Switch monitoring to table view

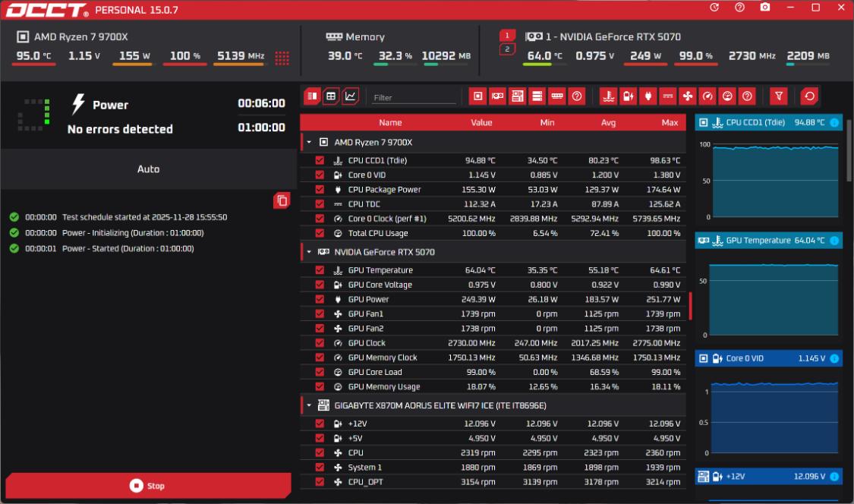click(x=331, y=96)
